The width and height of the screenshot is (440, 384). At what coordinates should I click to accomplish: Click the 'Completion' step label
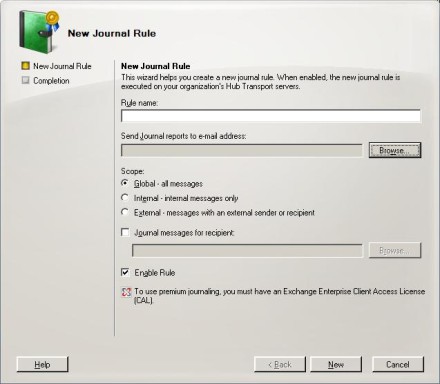pos(51,81)
